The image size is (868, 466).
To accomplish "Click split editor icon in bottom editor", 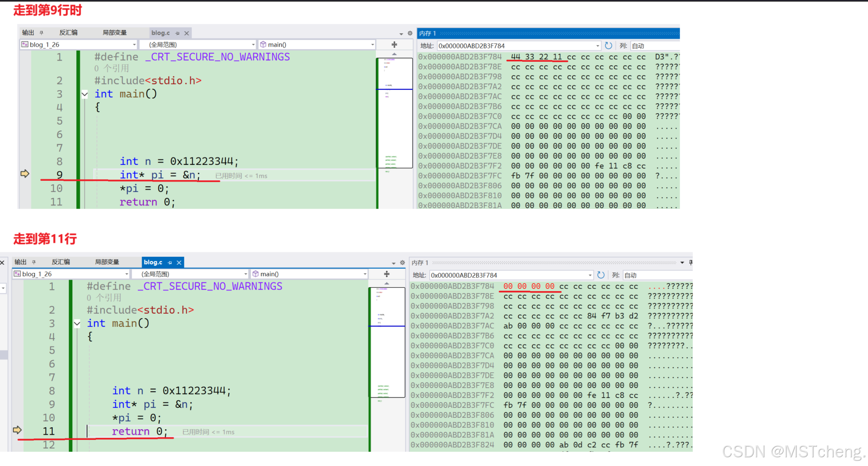I will [x=387, y=274].
